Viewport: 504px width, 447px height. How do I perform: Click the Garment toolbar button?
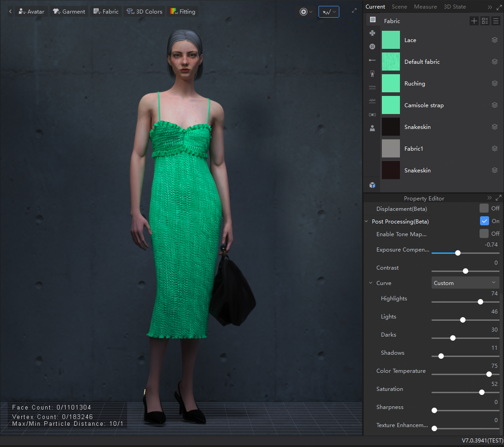click(69, 12)
